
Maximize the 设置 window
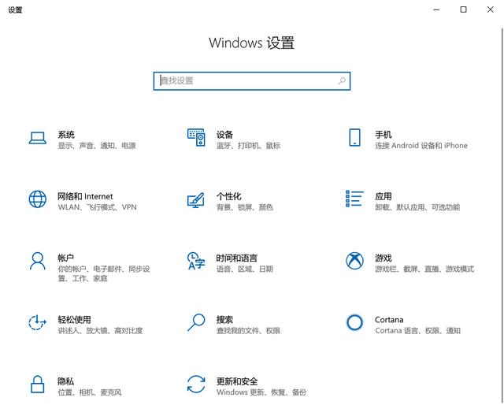(463, 9)
